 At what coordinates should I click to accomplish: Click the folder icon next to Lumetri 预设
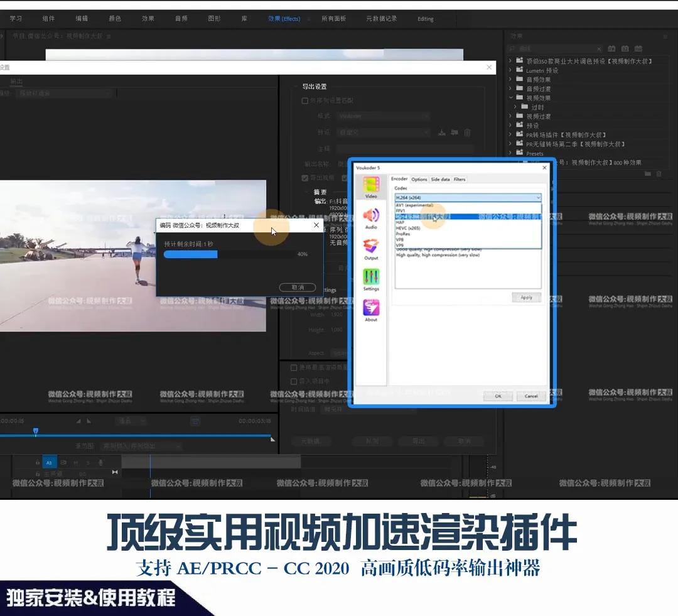click(520, 71)
